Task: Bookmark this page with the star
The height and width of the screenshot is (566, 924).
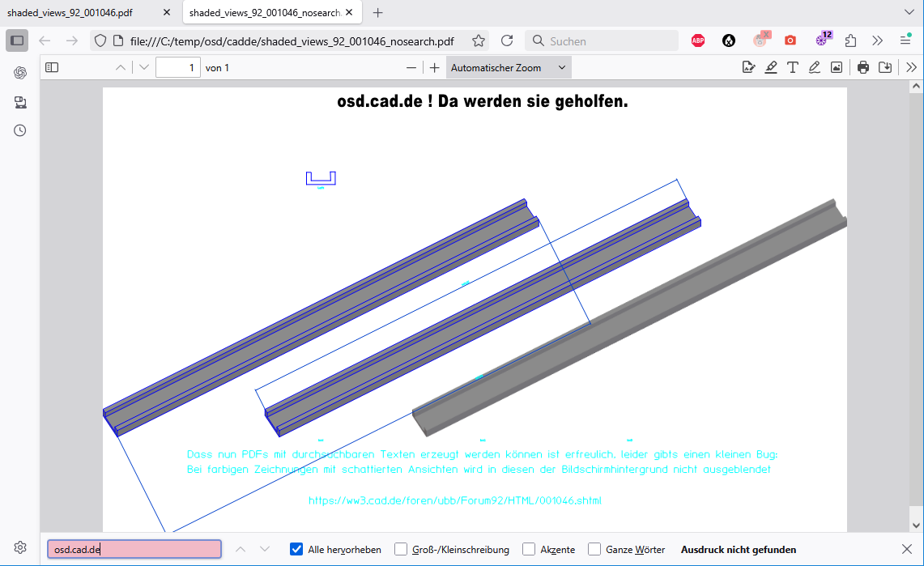Action: tap(479, 40)
